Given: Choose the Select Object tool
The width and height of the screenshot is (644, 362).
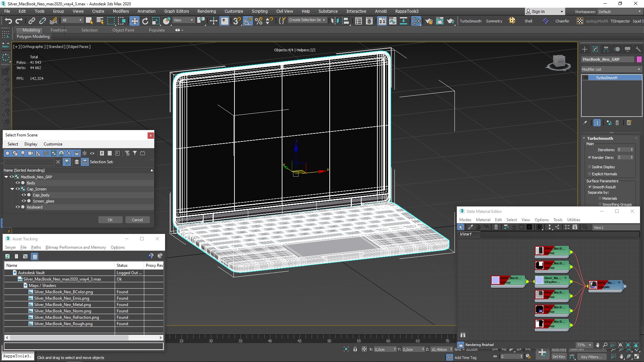Looking at the screenshot, I should point(89,21).
